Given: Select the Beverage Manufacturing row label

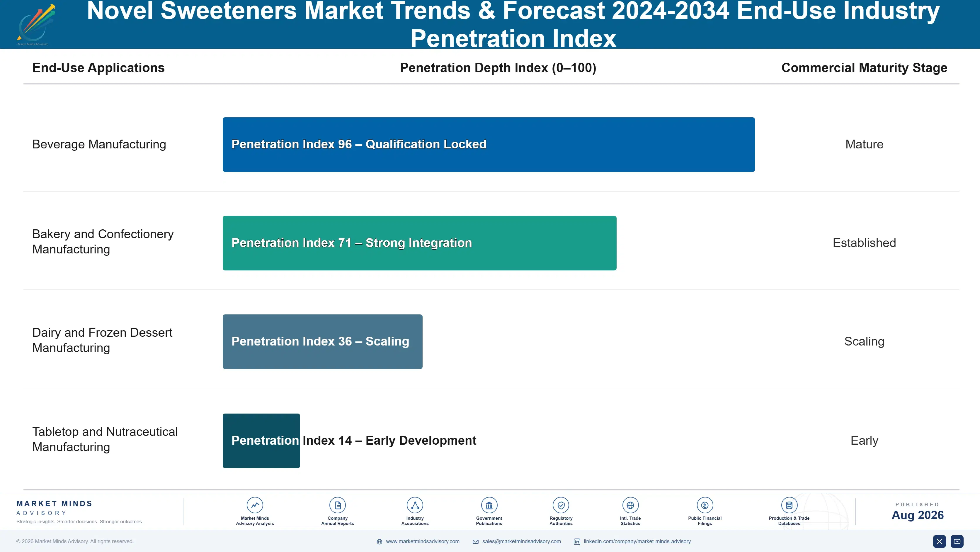Looking at the screenshot, I should tap(99, 144).
